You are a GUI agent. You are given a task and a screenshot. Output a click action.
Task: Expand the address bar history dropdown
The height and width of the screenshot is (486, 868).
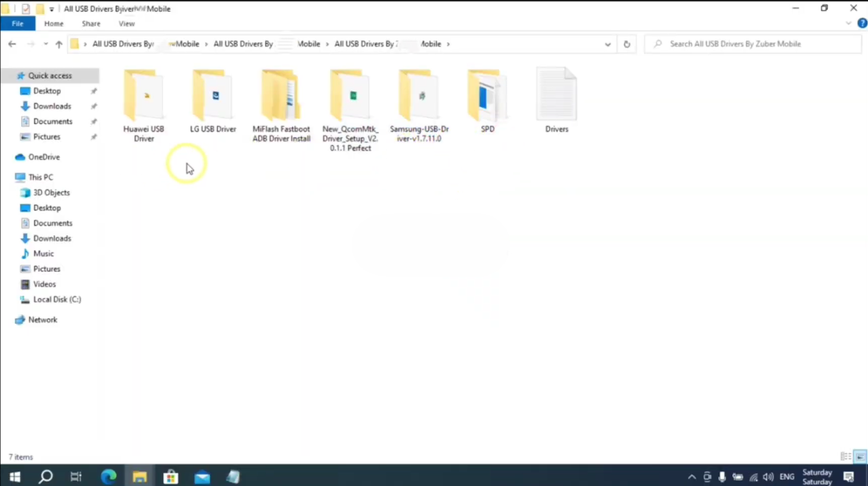[608, 44]
